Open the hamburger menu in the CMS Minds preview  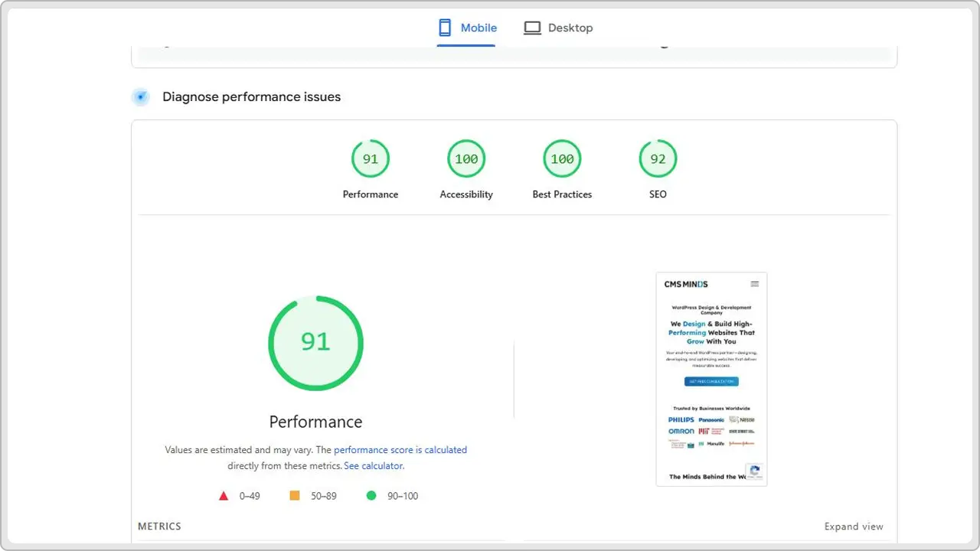click(755, 283)
